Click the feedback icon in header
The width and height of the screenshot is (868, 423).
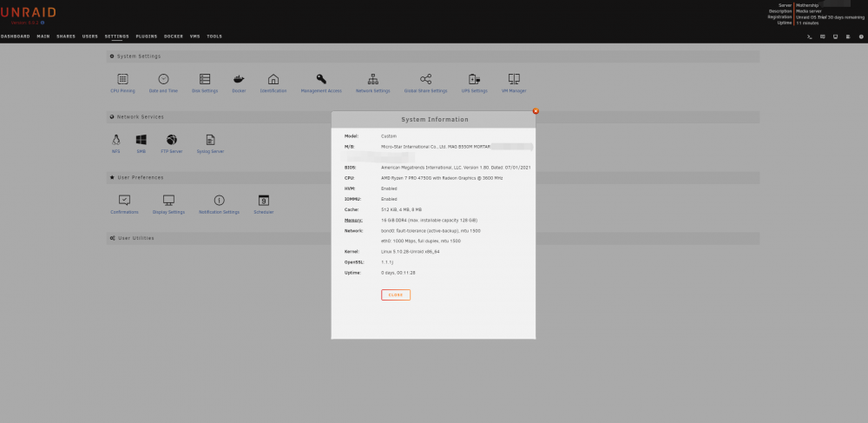pyautogui.click(x=823, y=36)
